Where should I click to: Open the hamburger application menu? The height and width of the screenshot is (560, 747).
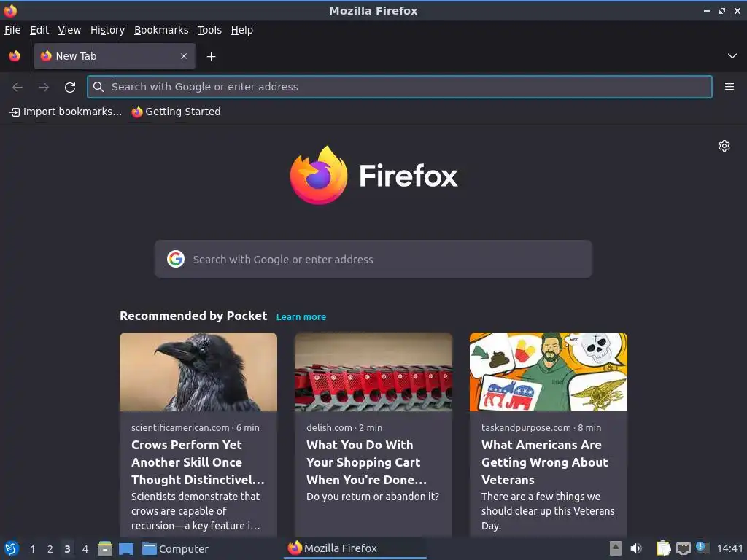729,87
